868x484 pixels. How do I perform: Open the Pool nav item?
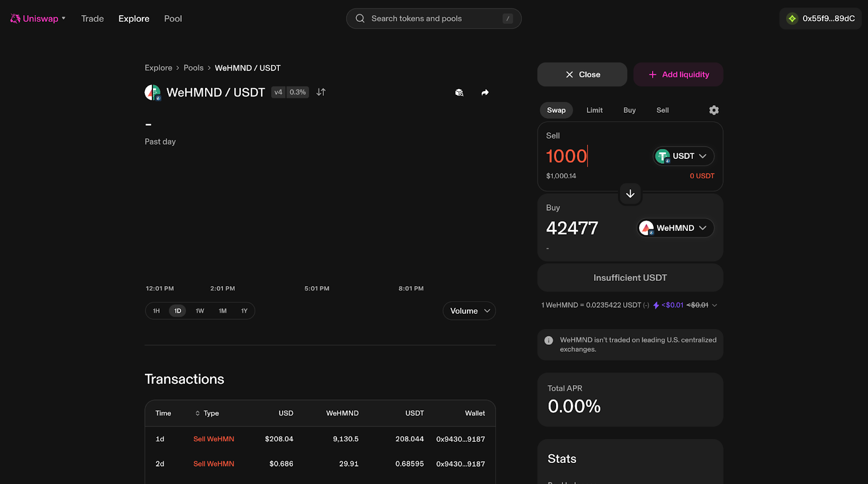point(173,18)
